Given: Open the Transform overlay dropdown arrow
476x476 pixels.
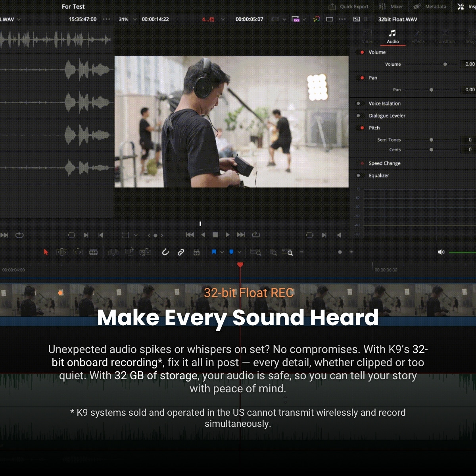Looking at the screenshot, I should click(x=136, y=235).
